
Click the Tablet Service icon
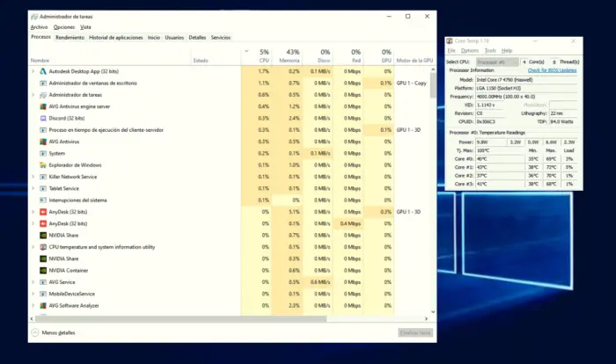(x=43, y=188)
